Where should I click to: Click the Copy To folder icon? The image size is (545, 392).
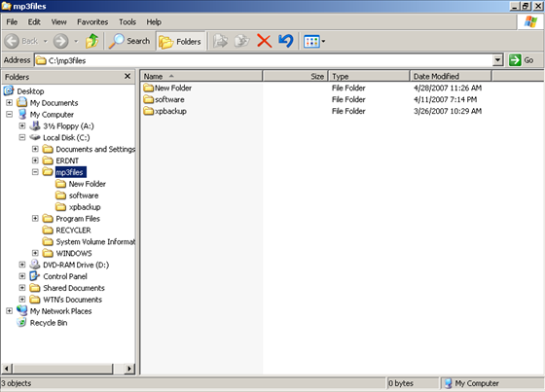242,41
